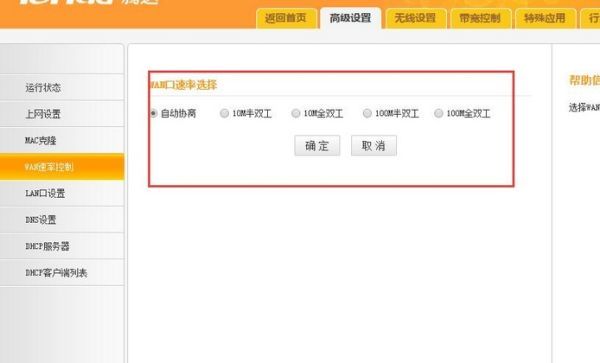Open the 返回首页 tab
600x363 pixels.
(x=286, y=18)
